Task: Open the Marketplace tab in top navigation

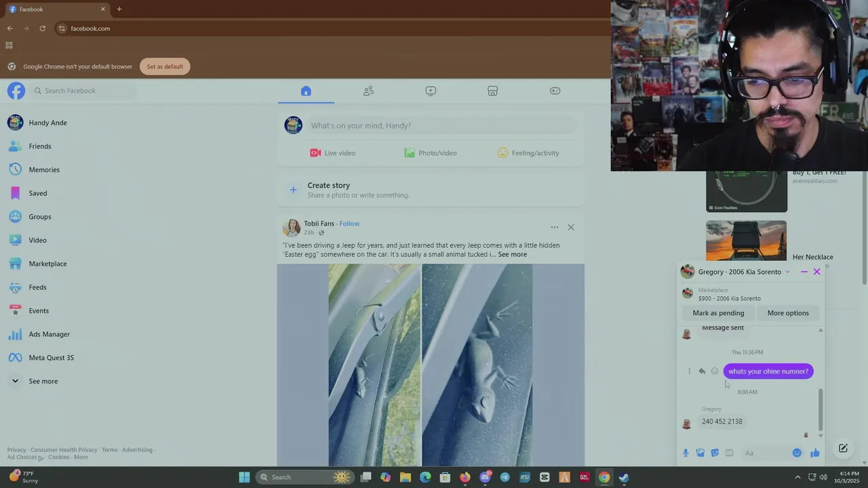Action: pyautogui.click(x=493, y=91)
